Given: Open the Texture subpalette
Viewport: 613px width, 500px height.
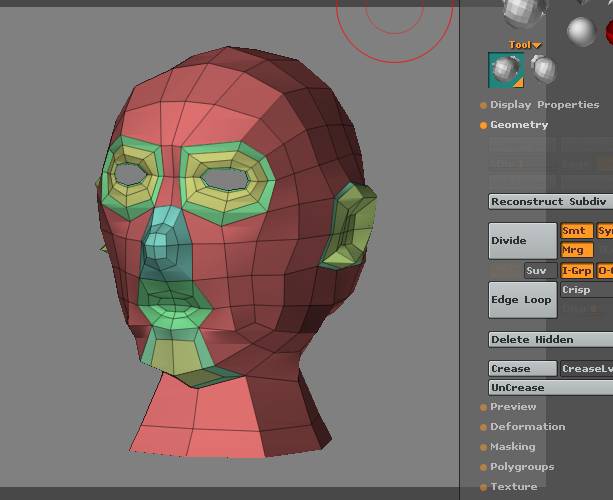Looking at the screenshot, I should (513, 487).
